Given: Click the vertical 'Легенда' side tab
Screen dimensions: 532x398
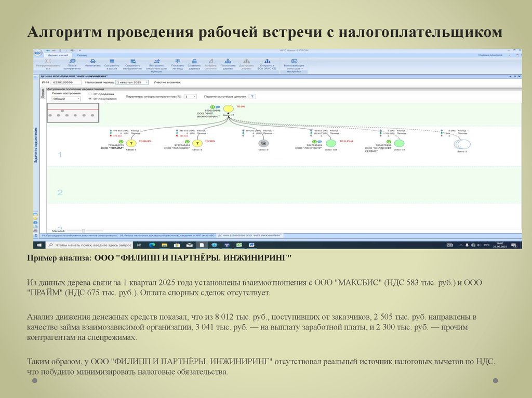Looking at the screenshot, I should point(43,93).
